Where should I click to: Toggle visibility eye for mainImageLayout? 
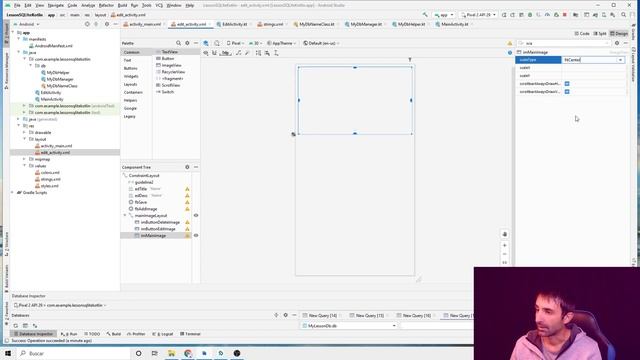(x=196, y=216)
